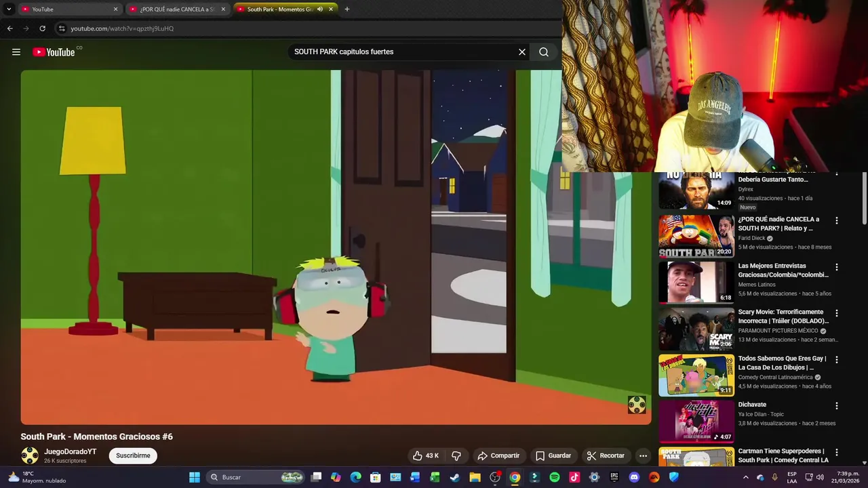The width and height of the screenshot is (868, 488).
Task: Open options menu for Todos Sabemos Que Eres Gay
Action: tap(837, 359)
